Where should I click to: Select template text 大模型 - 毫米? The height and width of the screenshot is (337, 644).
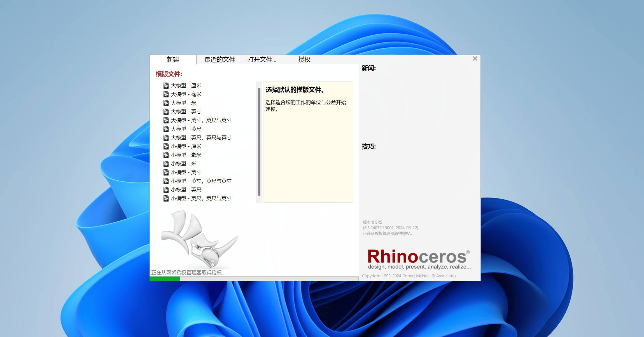click(186, 94)
